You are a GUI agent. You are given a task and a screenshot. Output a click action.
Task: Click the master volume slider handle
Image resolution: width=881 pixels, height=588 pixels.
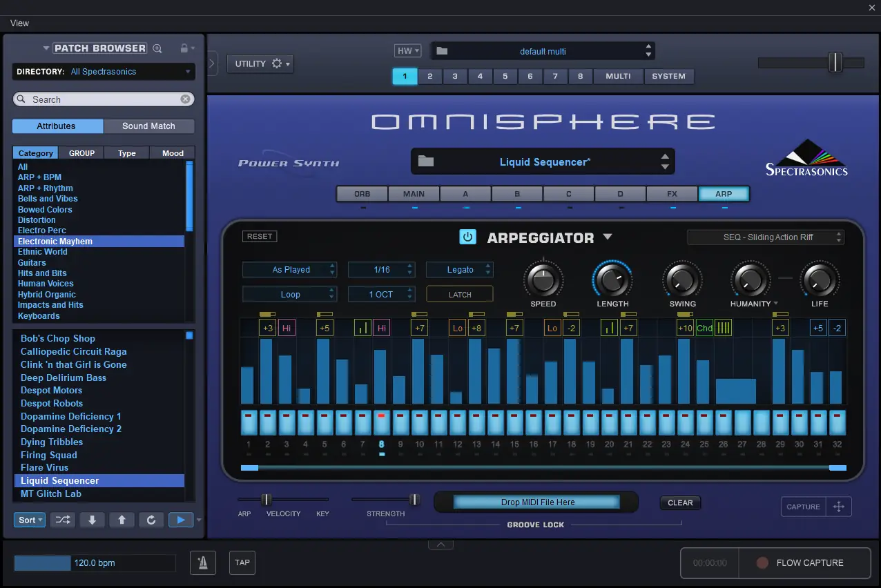click(835, 62)
